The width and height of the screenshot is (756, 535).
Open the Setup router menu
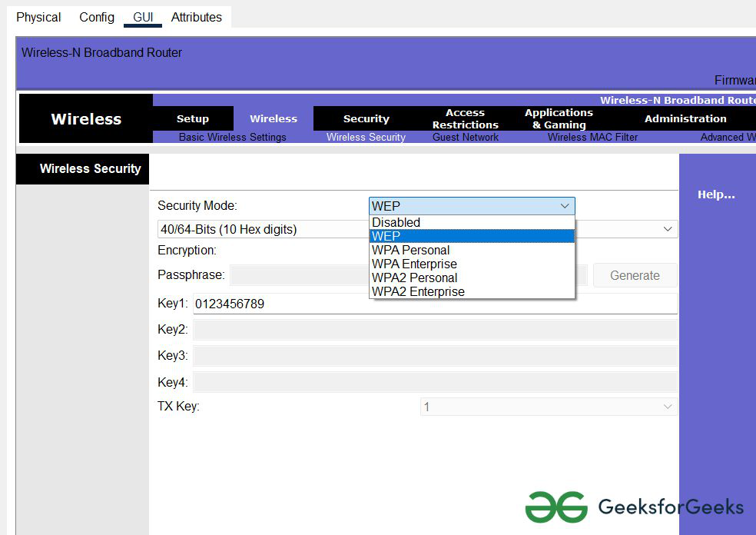tap(193, 118)
